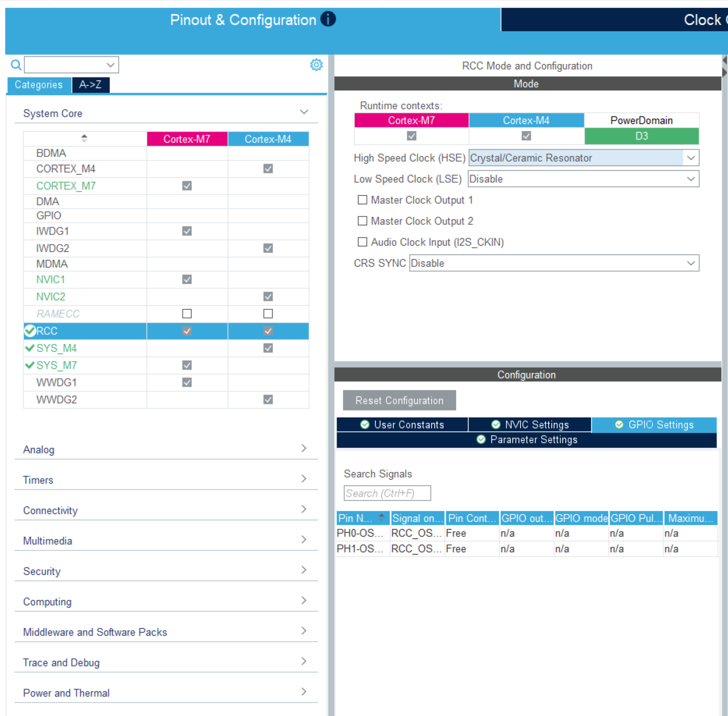Open User Constants tab
The image size is (728, 716).
[402, 424]
